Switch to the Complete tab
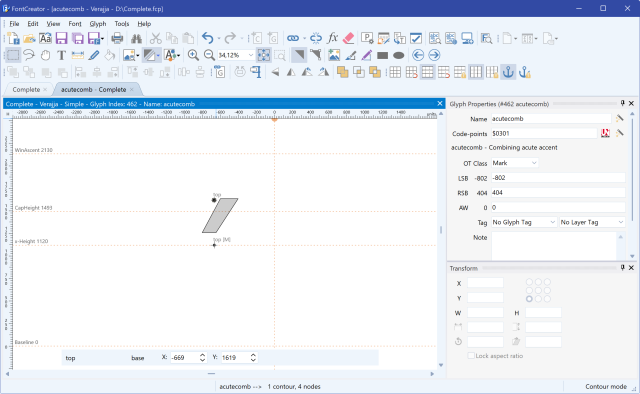Image resolution: width=640 pixels, height=394 pixels. pos(26,89)
